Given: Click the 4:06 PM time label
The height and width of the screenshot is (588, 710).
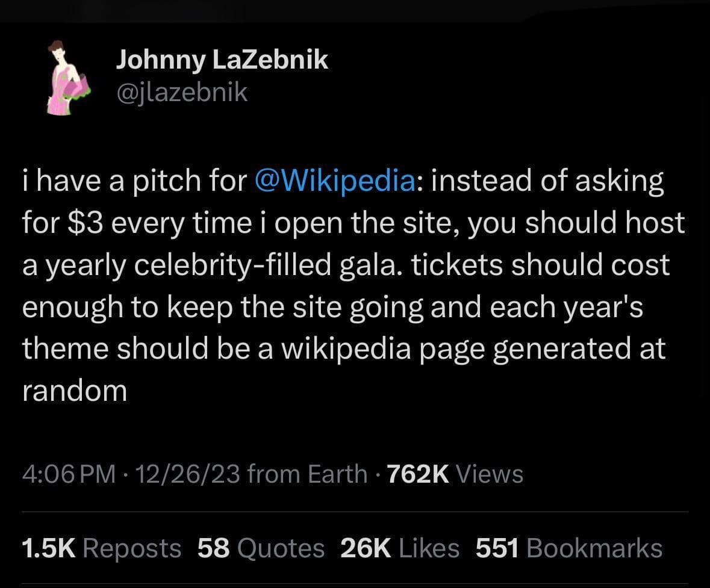Looking at the screenshot, I should pyautogui.click(x=68, y=474).
